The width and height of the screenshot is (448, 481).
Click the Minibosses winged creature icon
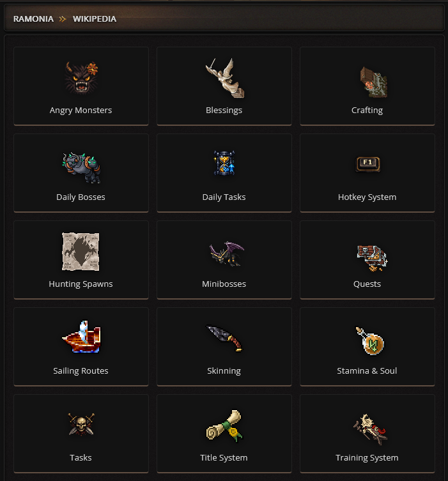point(227,254)
